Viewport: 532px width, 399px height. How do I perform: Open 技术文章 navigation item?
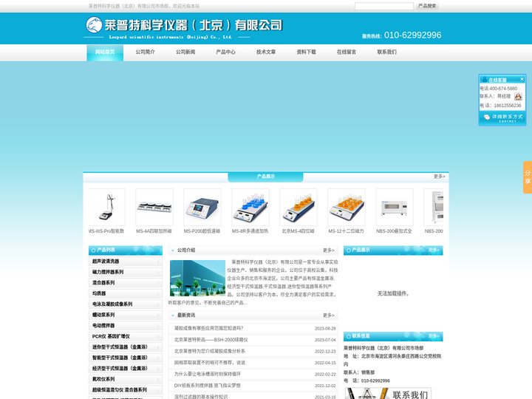(x=266, y=52)
